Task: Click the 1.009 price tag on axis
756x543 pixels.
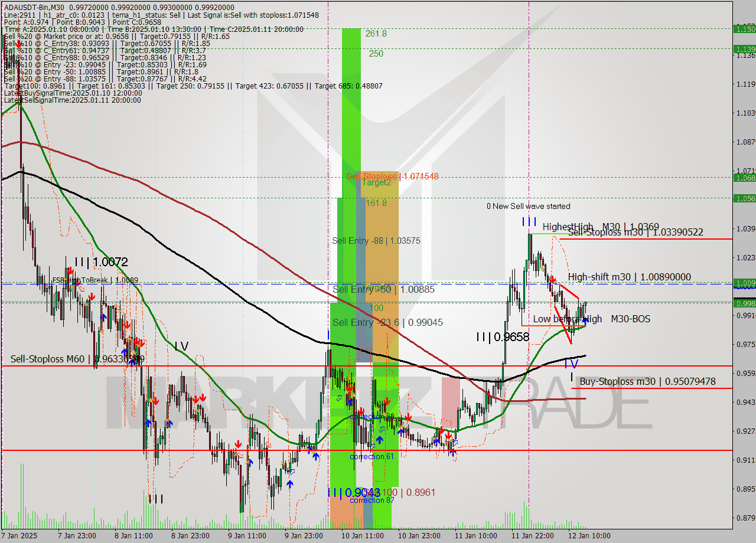Action: tap(745, 283)
